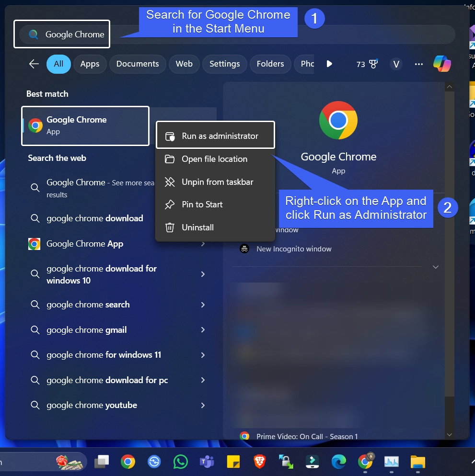The image size is (475, 476).
Task: Switch to the Documents filter tab
Action: click(x=138, y=64)
